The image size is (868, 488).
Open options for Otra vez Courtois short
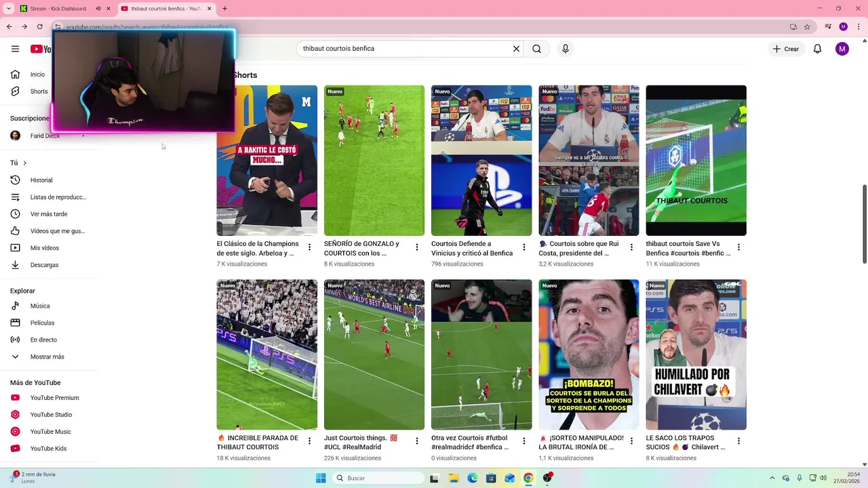point(524,441)
